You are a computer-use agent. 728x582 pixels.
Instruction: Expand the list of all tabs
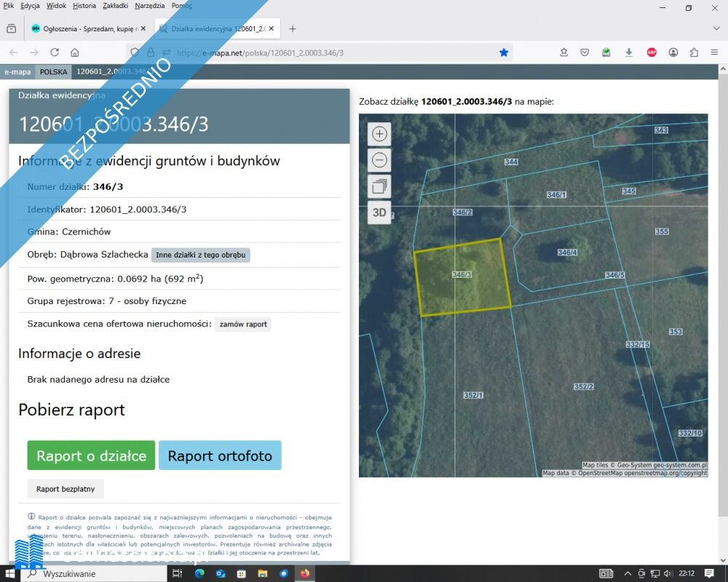[x=716, y=29]
